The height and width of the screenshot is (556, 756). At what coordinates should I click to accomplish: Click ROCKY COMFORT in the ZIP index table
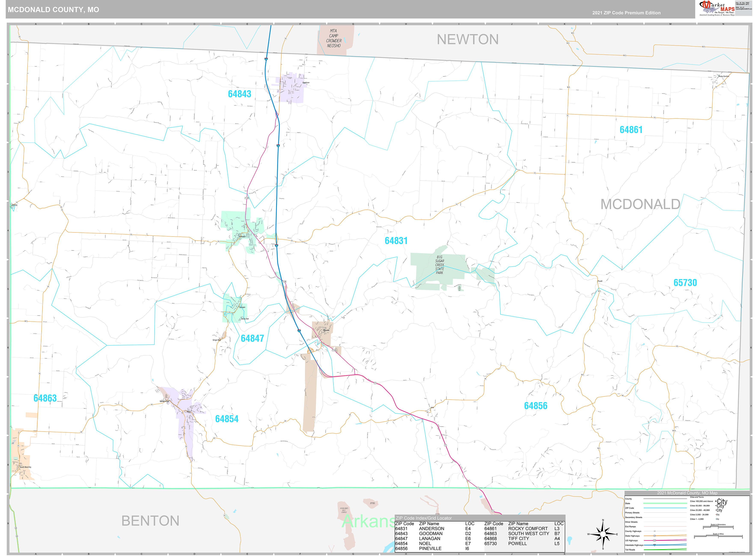tap(528, 528)
